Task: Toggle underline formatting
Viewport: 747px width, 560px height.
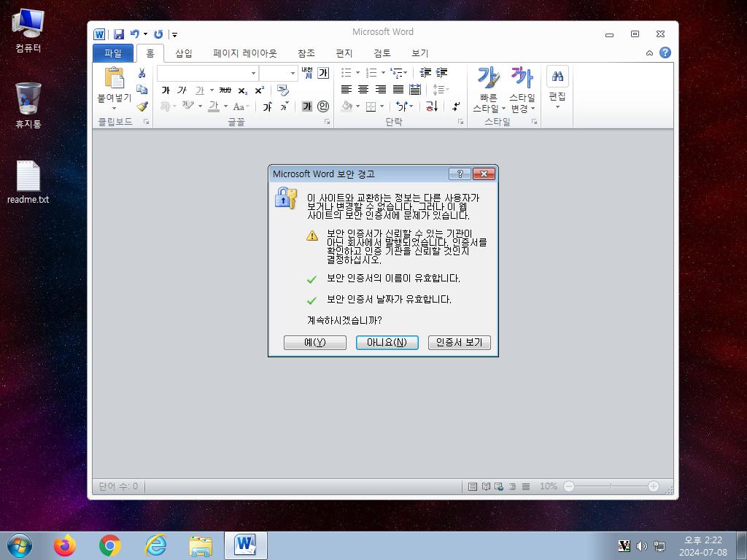Action: (x=200, y=90)
